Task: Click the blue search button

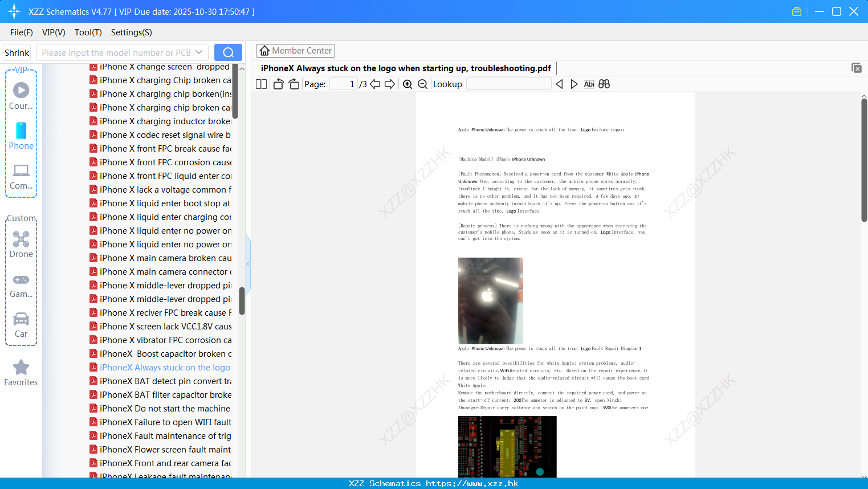Action: [x=228, y=52]
